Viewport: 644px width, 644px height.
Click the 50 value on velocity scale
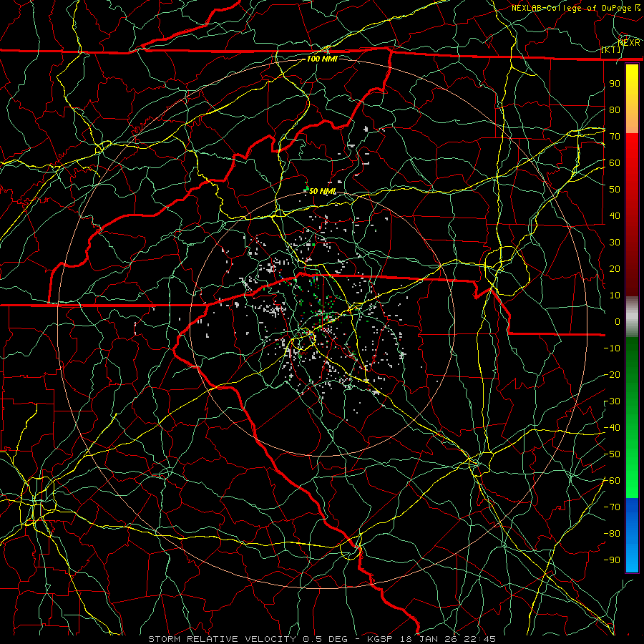tap(615, 190)
